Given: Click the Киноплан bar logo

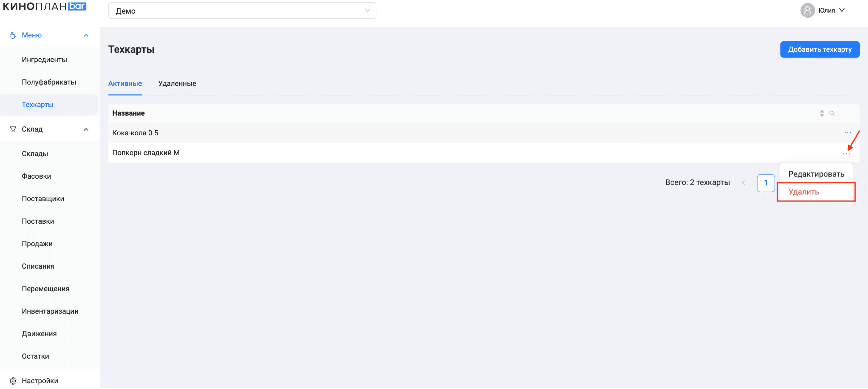Looking at the screenshot, I should [45, 6].
